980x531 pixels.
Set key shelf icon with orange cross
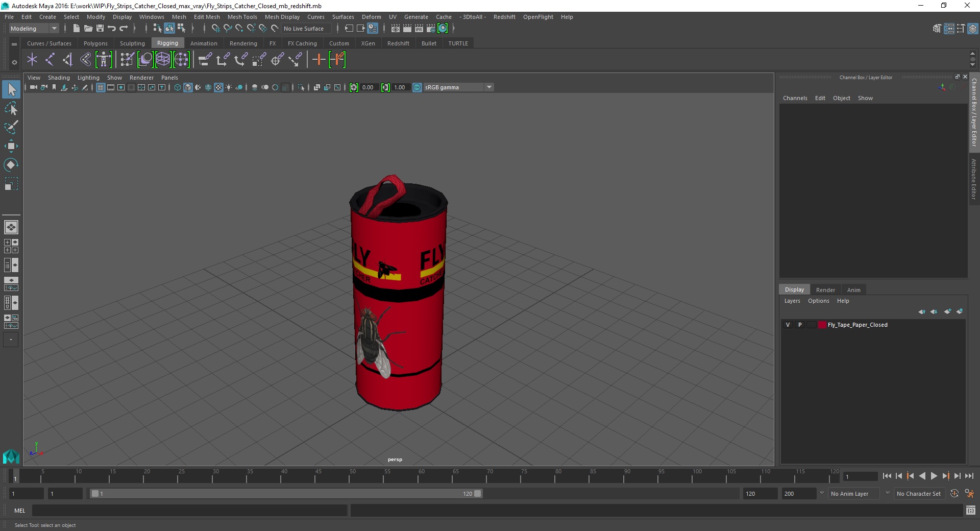click(x=318, y=60)
